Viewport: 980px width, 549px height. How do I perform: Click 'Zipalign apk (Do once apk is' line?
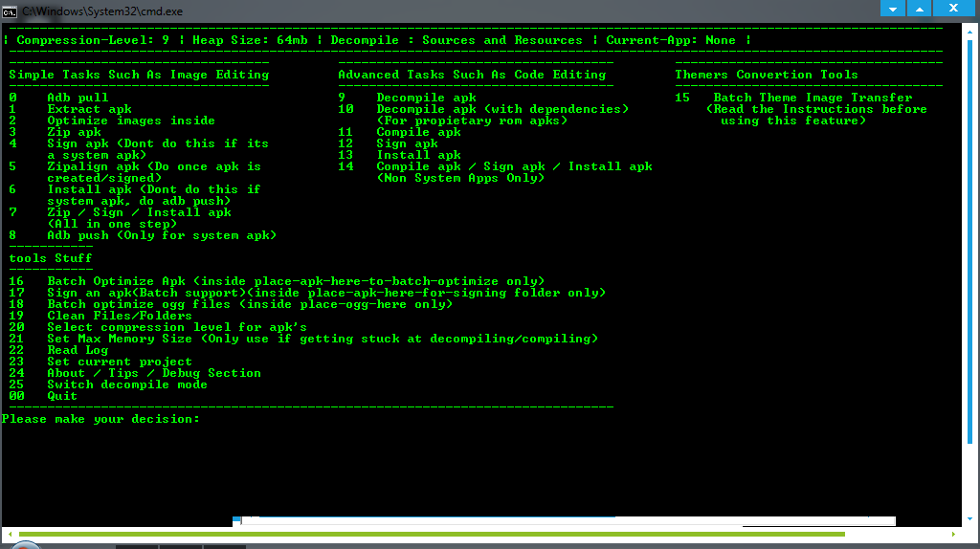coord(154,166)
